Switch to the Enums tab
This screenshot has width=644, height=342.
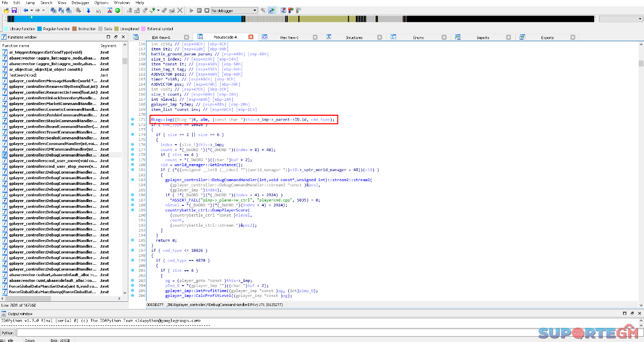coord(419,38)
